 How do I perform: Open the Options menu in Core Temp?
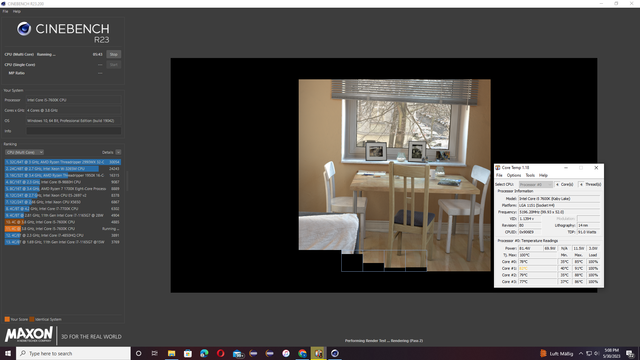point(513,175)
